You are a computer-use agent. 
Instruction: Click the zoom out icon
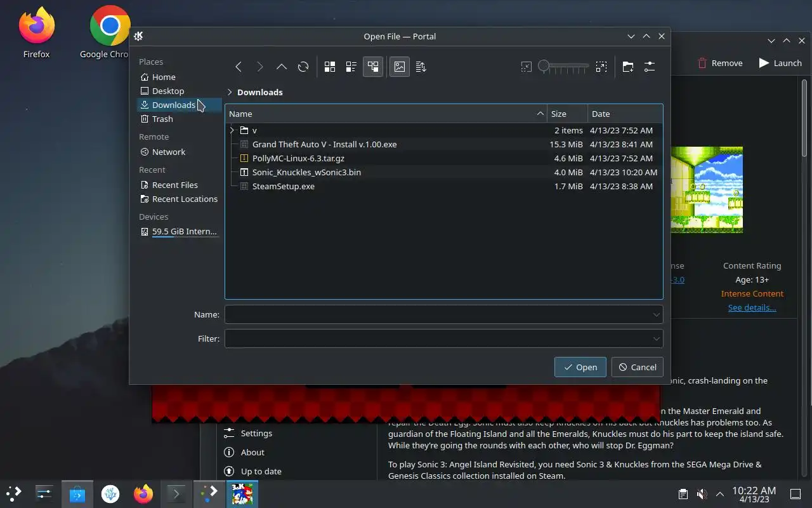click(x=526, y=67)
